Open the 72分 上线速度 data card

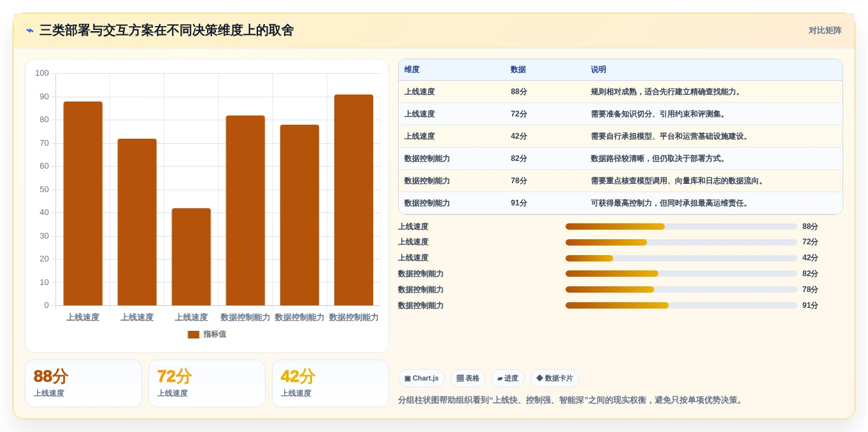pos(207,384)
